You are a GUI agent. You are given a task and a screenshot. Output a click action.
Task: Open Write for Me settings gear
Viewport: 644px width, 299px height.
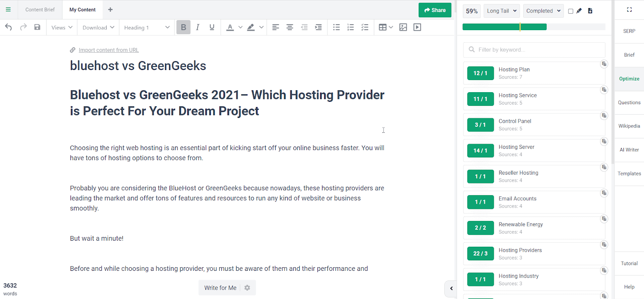pos(247,288)
